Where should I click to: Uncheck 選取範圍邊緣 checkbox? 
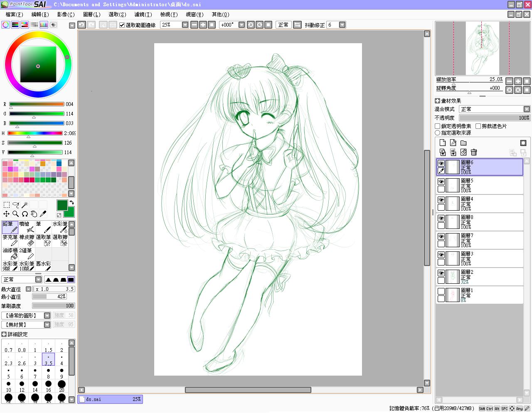point(122,25)
